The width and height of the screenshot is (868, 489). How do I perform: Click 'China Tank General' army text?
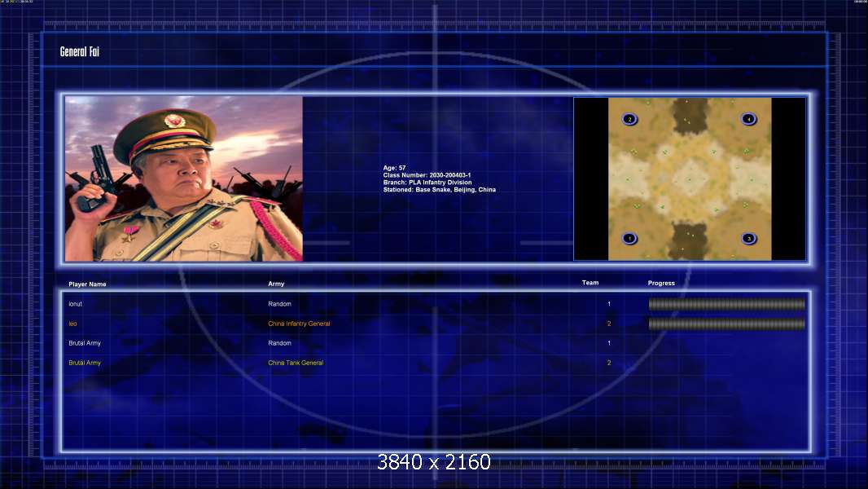[296, 363]
